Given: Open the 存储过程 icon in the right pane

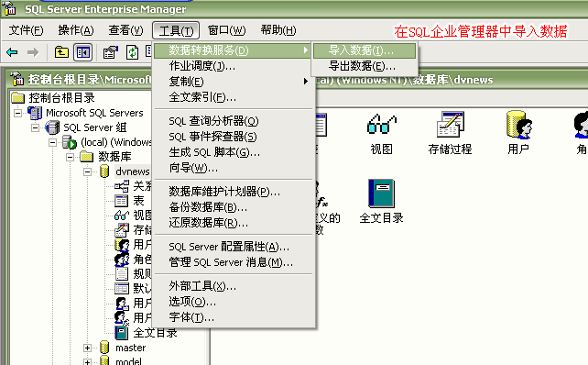Looking at the screenshot, I should tap(450, 134).
